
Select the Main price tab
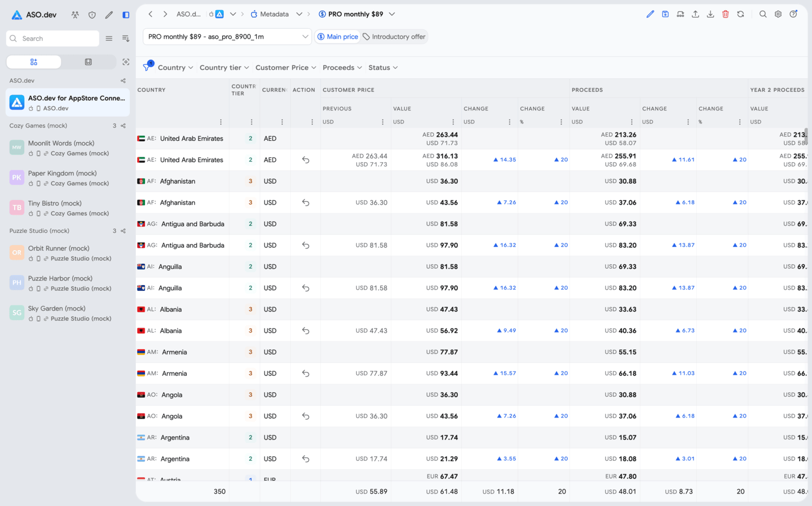coord(337,37)
